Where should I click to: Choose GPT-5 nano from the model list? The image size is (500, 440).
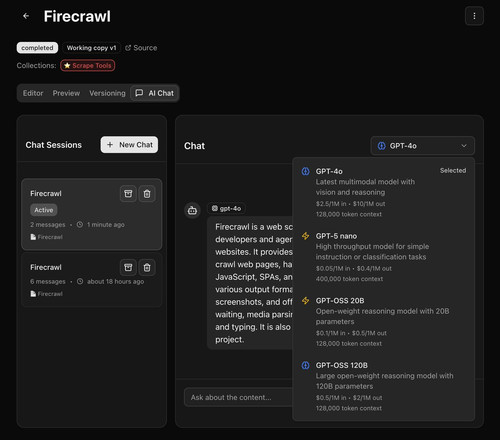[383, 257]
